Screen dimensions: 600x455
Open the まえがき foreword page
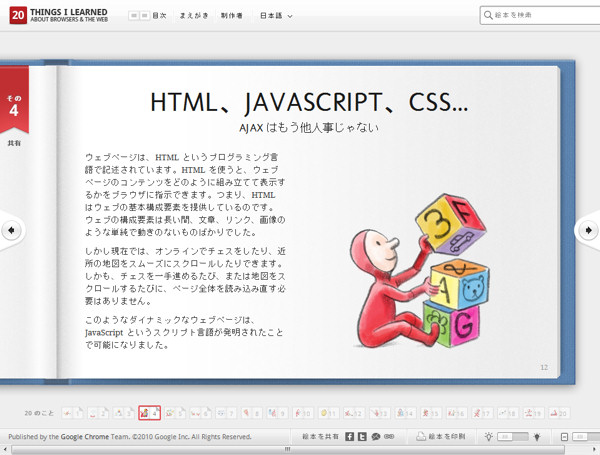pyautogui.click(x=194, y=16)
